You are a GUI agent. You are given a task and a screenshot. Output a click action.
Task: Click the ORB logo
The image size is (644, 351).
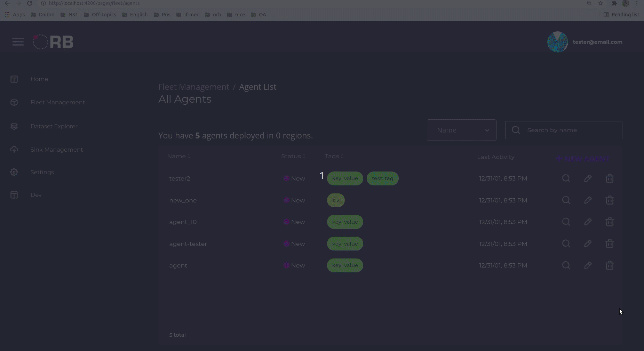53,41
